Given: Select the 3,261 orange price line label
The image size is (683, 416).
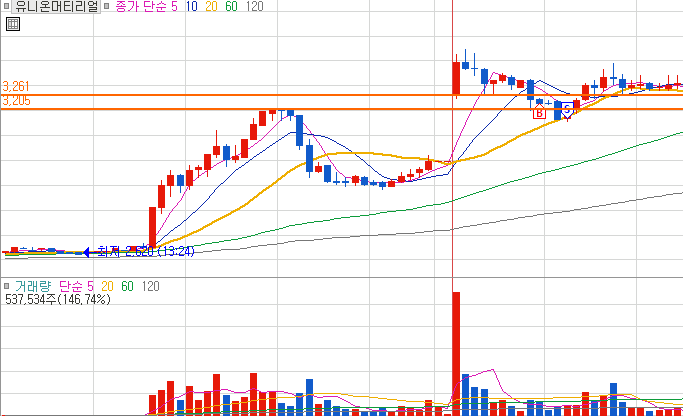Looking at the screenshot, I should [x=16, y=86].
